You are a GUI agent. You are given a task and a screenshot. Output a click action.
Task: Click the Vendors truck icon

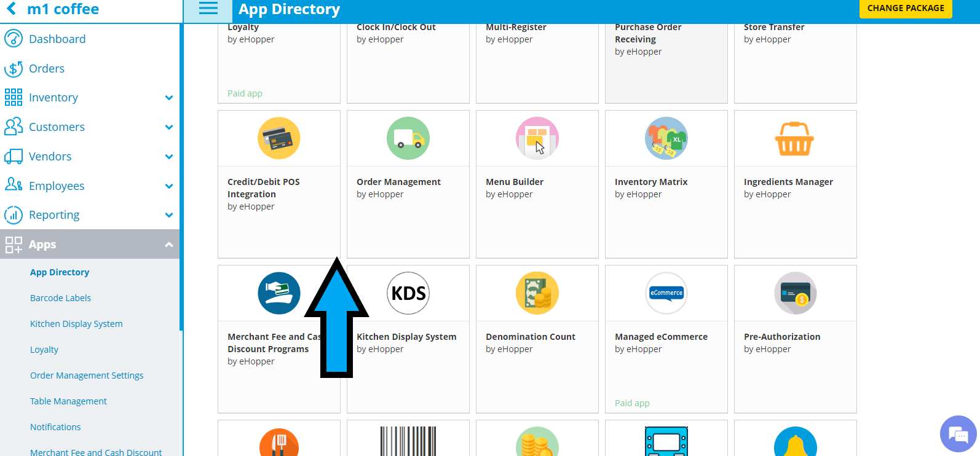[14, 156]
